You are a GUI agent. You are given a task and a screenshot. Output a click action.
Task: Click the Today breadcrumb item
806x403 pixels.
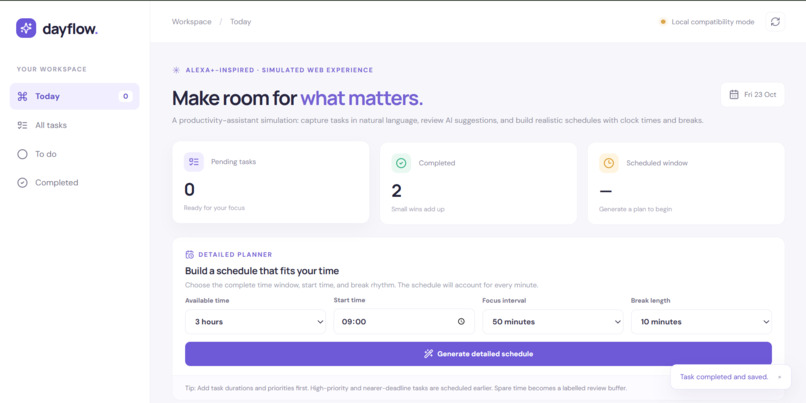pos(241,22)
